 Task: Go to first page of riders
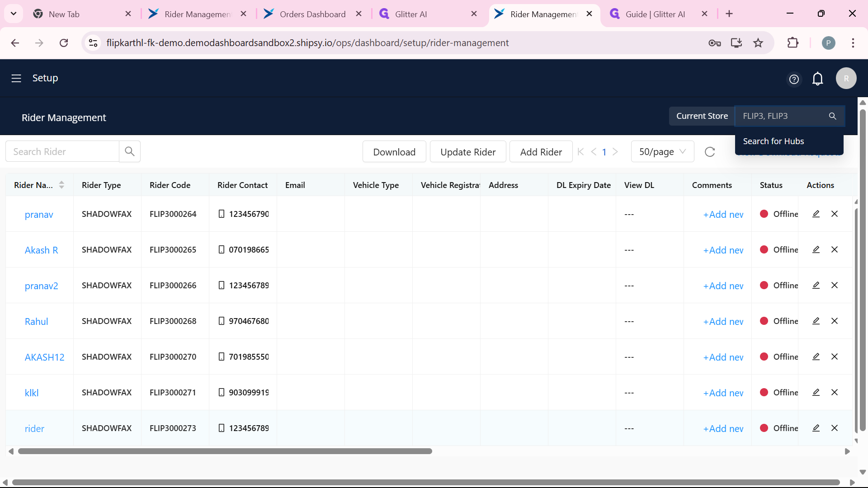pyautogui.click(x=581, y=152)
